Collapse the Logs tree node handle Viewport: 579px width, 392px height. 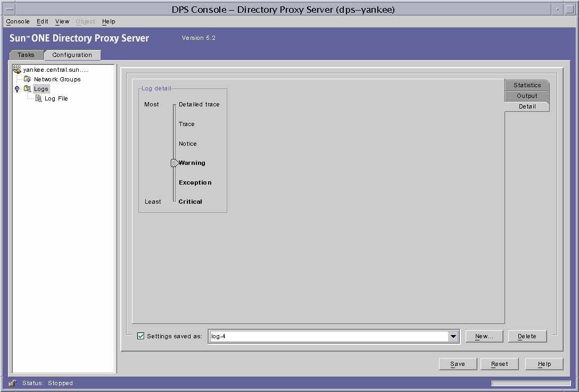[x=17, y=89]
